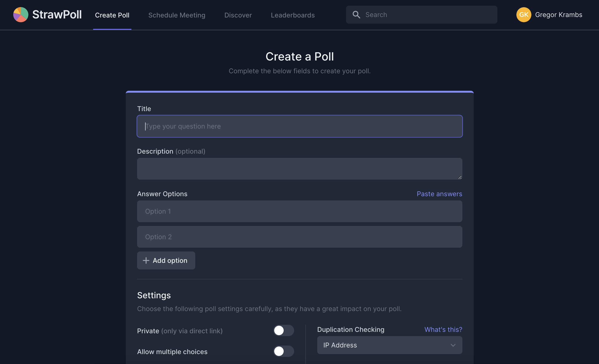The height and width of the screenshot is (364, 599).
Task: Click the Add option plus icon
Action: point(146,260)
